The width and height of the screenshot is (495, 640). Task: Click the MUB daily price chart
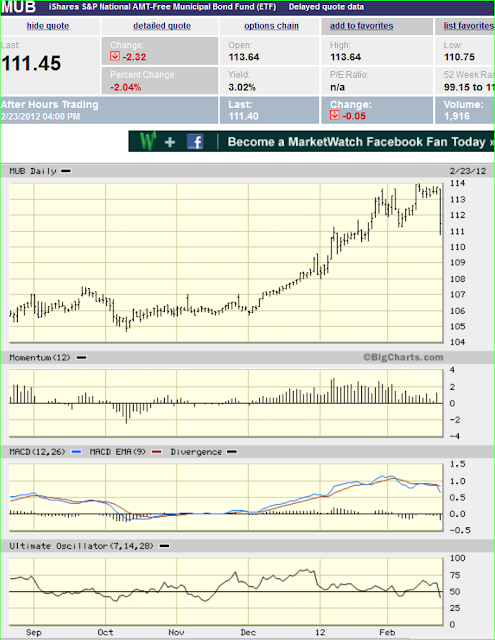[226, 262]
